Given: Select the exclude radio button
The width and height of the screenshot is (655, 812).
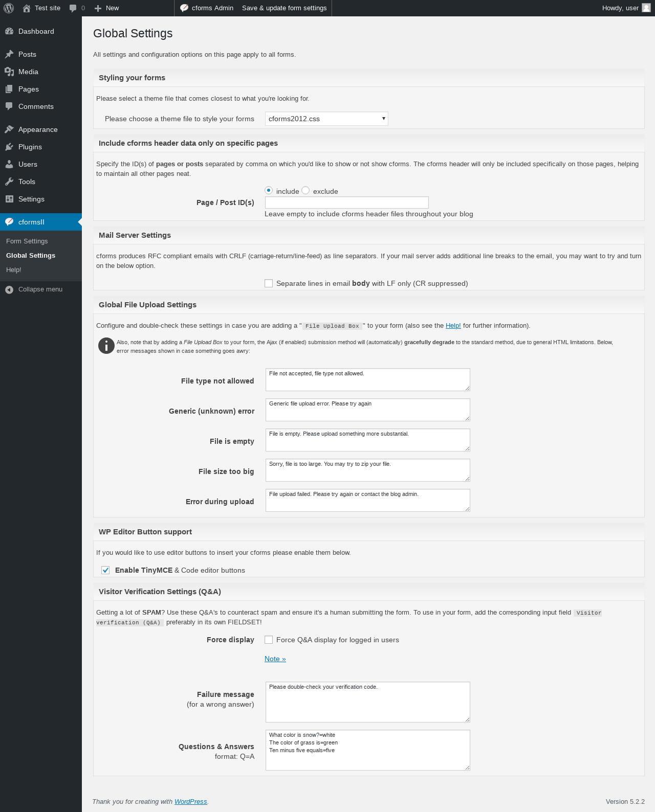Looking at the screenshot, I should (x=305, y=190).
